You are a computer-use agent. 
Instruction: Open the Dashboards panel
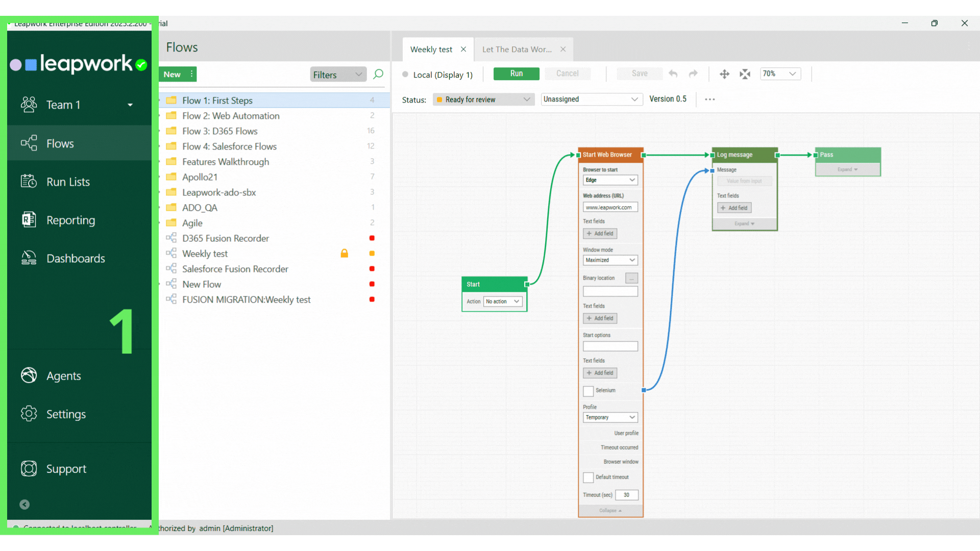tap(76, 258)
